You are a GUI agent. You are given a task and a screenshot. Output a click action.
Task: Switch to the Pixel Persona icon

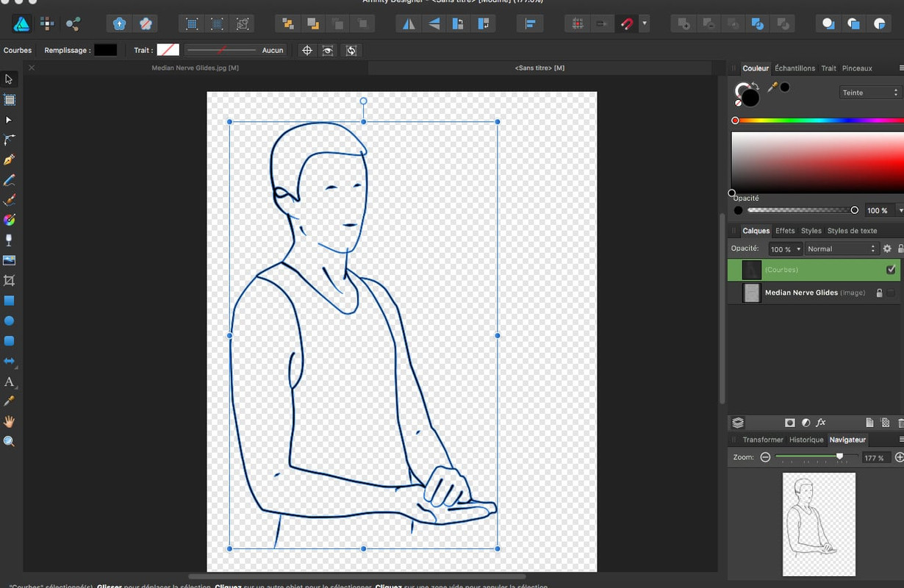coord(47,24)
